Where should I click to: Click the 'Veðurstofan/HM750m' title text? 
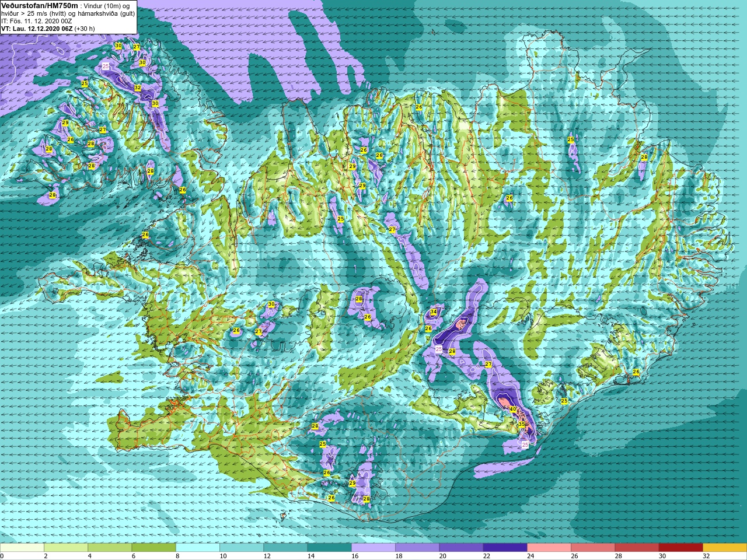(40, 5)
